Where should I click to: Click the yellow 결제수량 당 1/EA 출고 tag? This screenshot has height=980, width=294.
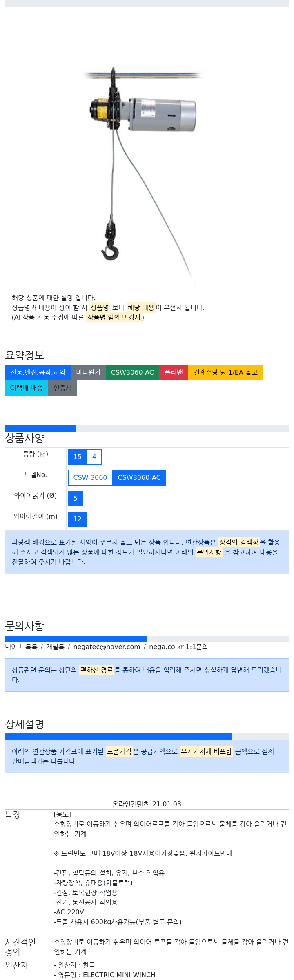[225, 373]
